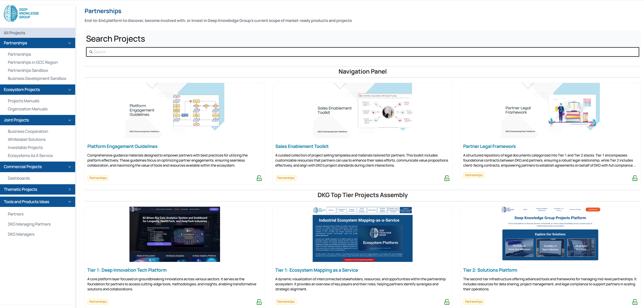
Task: Open the Platform Engagement Guidelines thumbnail image
Action: (x=175, y=110)
